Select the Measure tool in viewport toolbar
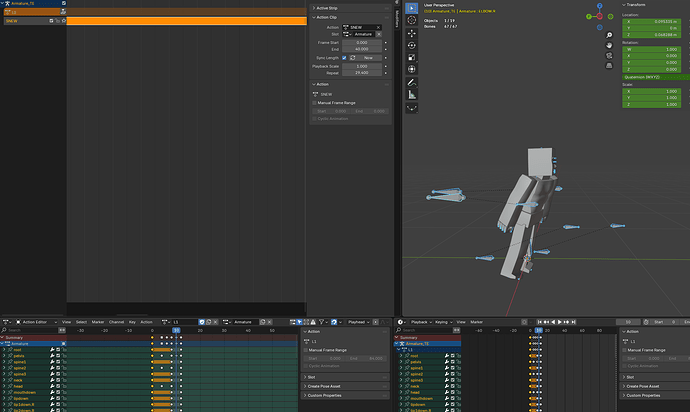 point(411,95)
